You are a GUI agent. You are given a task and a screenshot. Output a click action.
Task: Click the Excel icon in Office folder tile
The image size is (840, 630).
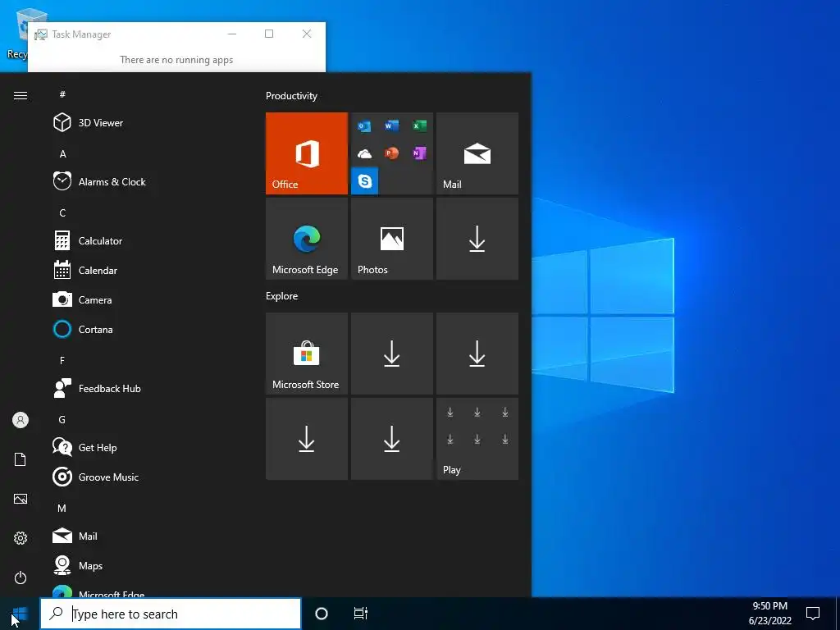point(419,126)
